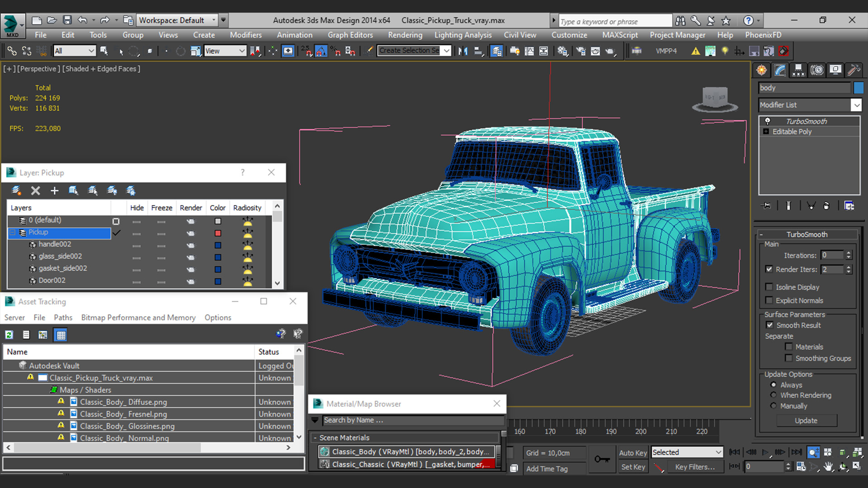Open the Selected key filter dropdown
This screenshot has height=488, width=868.
pyautogui.click(x=687, y=452)
